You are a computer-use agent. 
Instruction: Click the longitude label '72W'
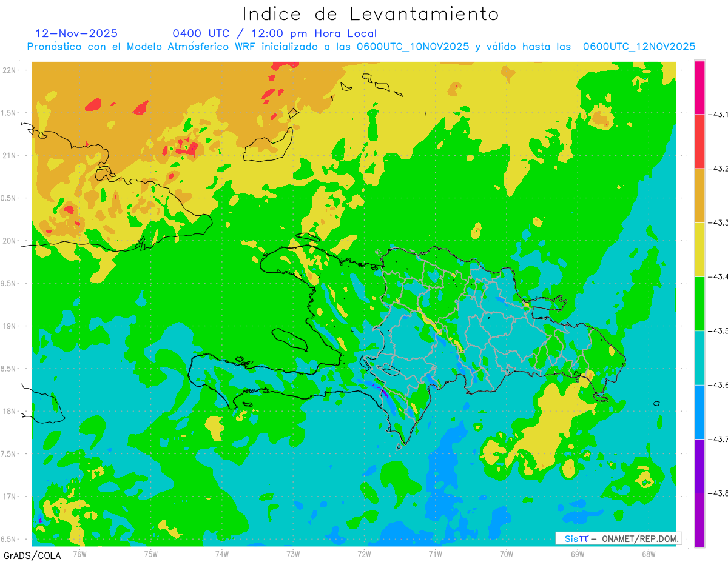[x=364, y=553]
